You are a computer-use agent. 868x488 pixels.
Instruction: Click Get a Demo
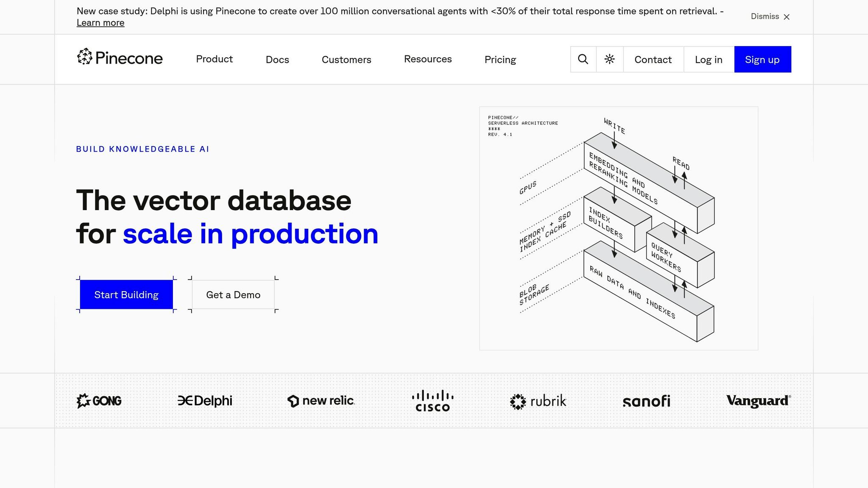233,295
